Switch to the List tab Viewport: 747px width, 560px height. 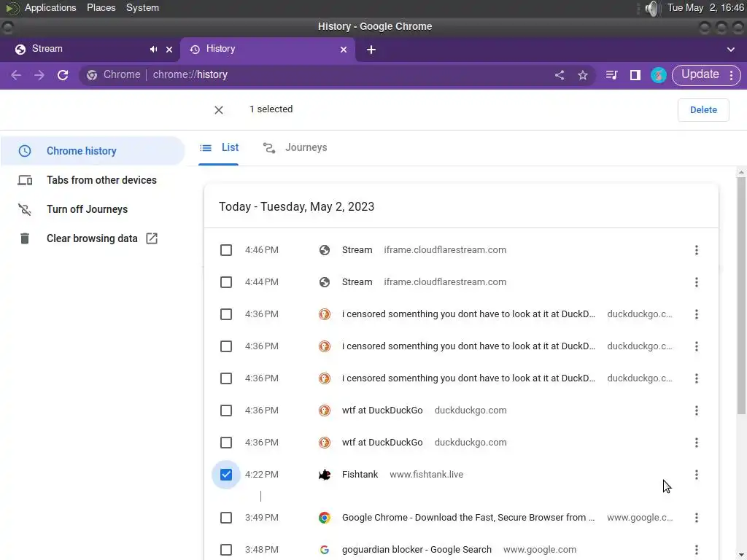(x=219, y=147)
